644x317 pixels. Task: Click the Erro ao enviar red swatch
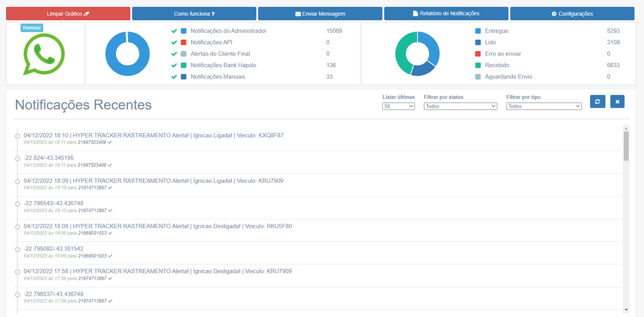pos(478,54)
